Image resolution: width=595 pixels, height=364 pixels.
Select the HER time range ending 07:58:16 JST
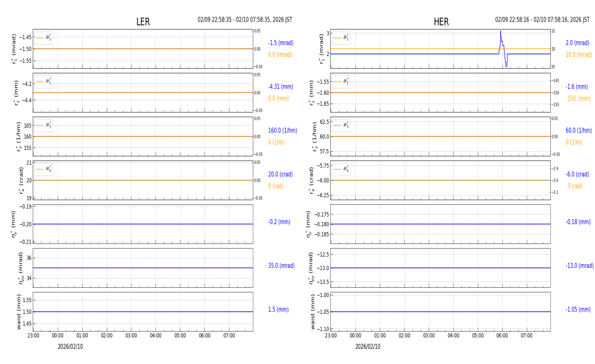pyautogui.click(x=542, y=20)
